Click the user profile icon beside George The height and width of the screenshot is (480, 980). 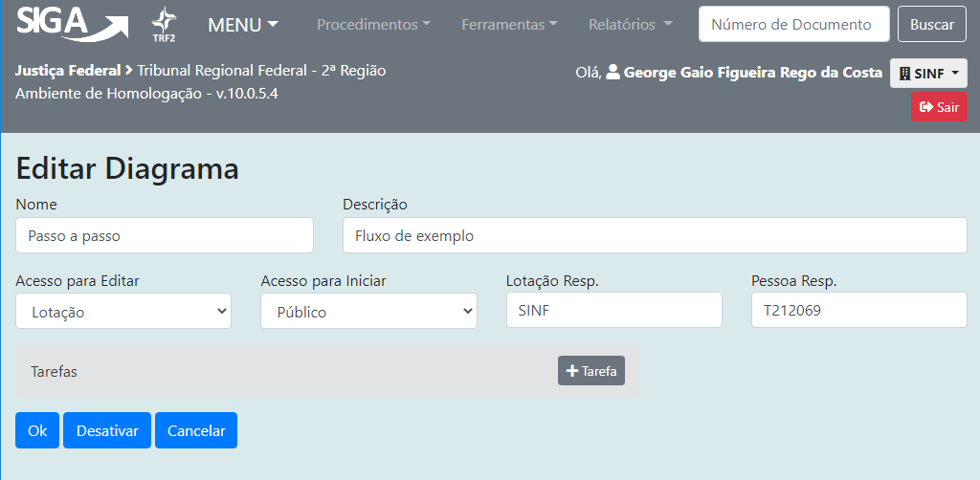(x=613, y=73)
